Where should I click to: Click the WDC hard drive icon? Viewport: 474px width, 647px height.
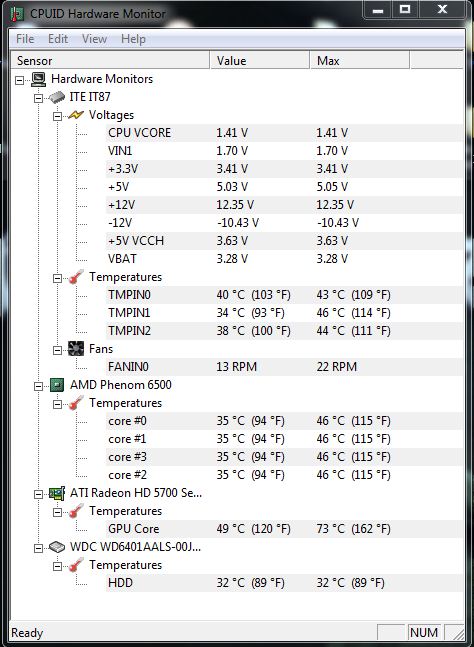(x=57, y=547)
